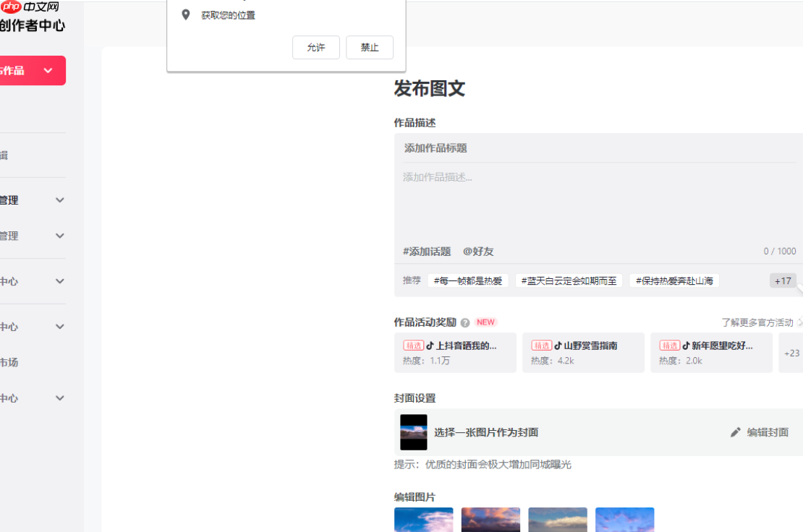
Task: Expand the red 发布作品 dropdown
Action: pos(30,70)
